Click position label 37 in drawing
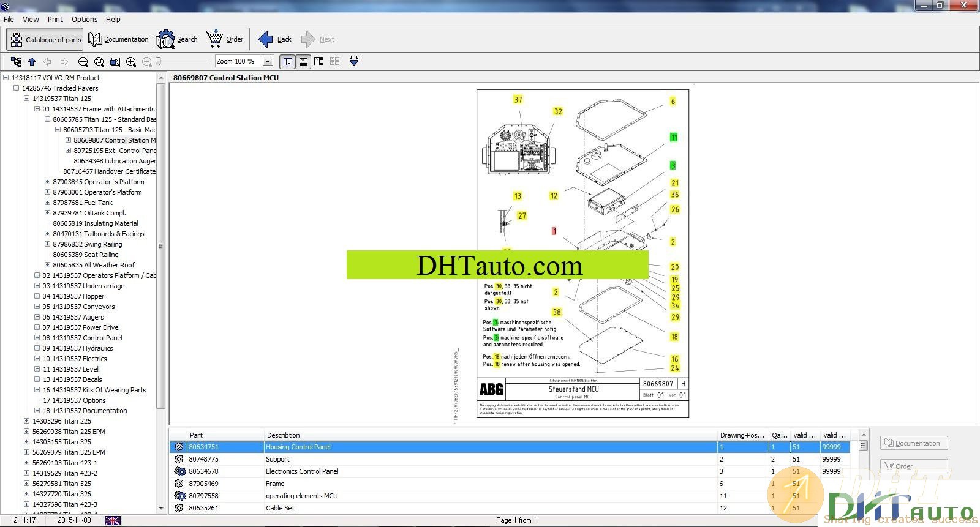Viewport: 980px width, 527px height. pyautogui.click(x=518, y=100)
